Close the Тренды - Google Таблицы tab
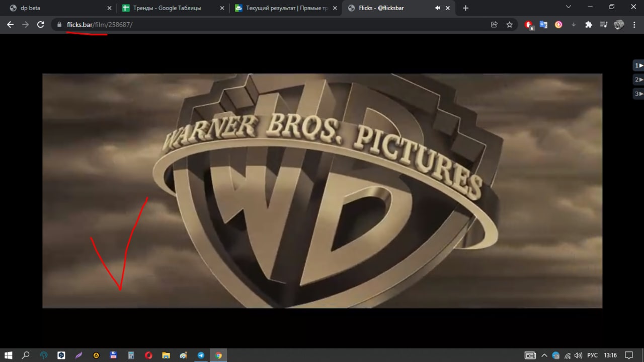 [x=222, y=8]
